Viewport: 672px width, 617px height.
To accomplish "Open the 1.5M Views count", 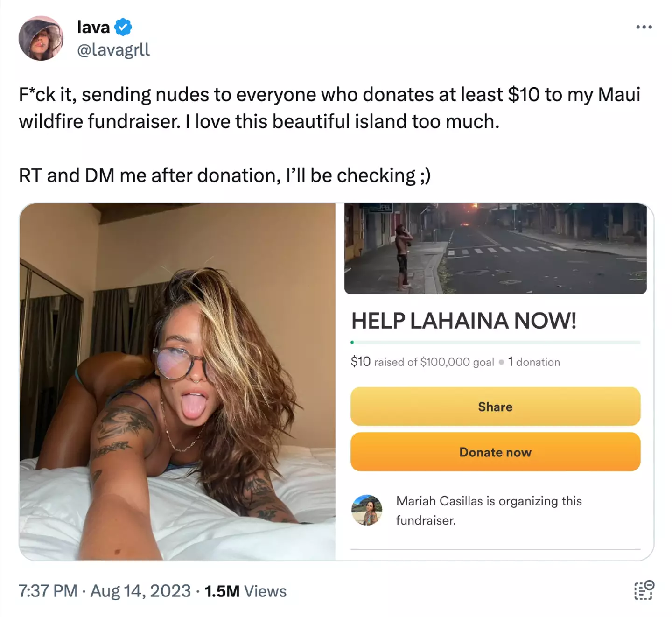I will [245, 591].
